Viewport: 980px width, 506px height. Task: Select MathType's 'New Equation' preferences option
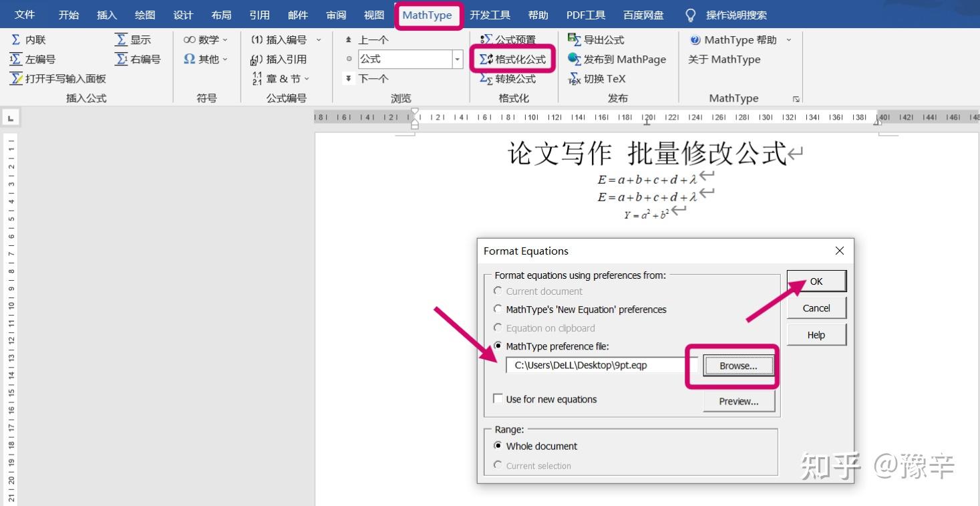pos(498,309)
